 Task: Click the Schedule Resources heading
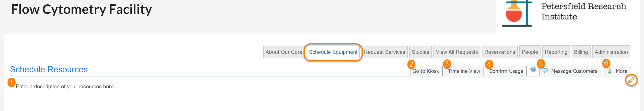pos(49,70)
